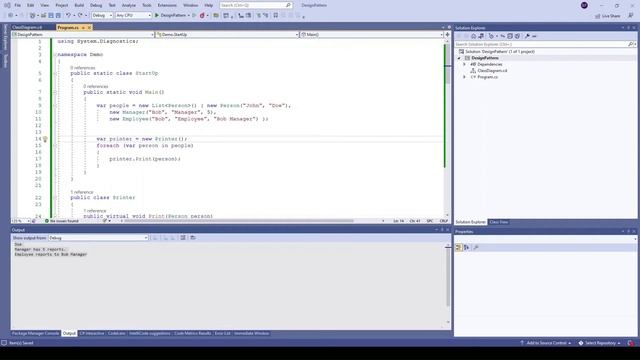Click the Property Pages wrench in Properties panel
640x360 pixels.
(x=476, y=247)
